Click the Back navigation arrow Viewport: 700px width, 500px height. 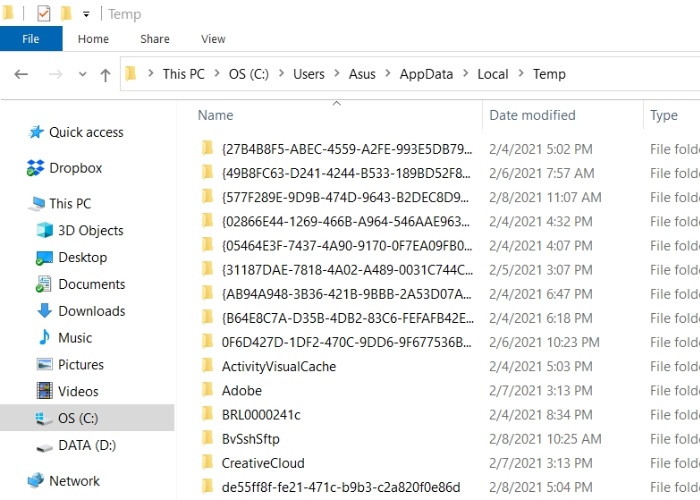[x=22, y=75]
